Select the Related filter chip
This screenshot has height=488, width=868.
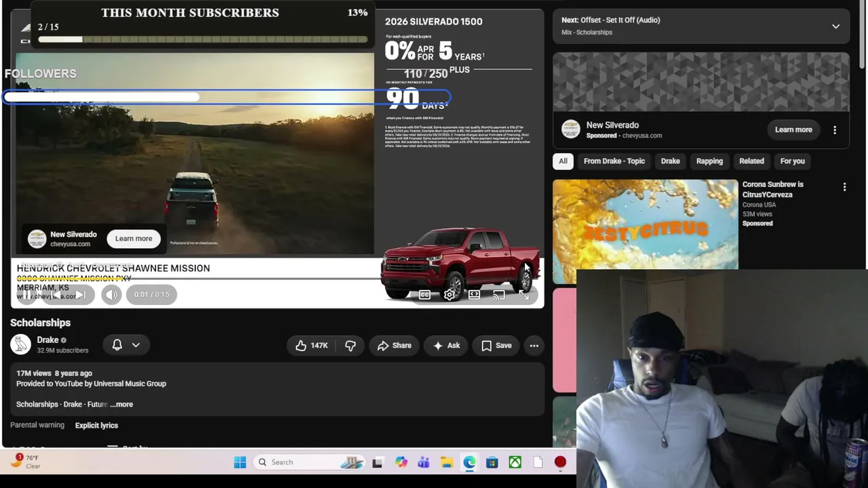click(751, 161)
